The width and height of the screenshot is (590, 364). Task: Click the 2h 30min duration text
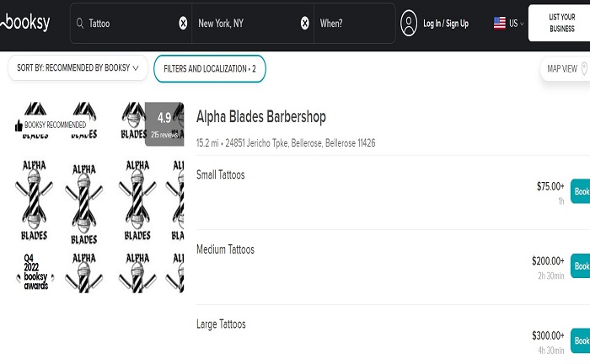click(x=551, y=276)
